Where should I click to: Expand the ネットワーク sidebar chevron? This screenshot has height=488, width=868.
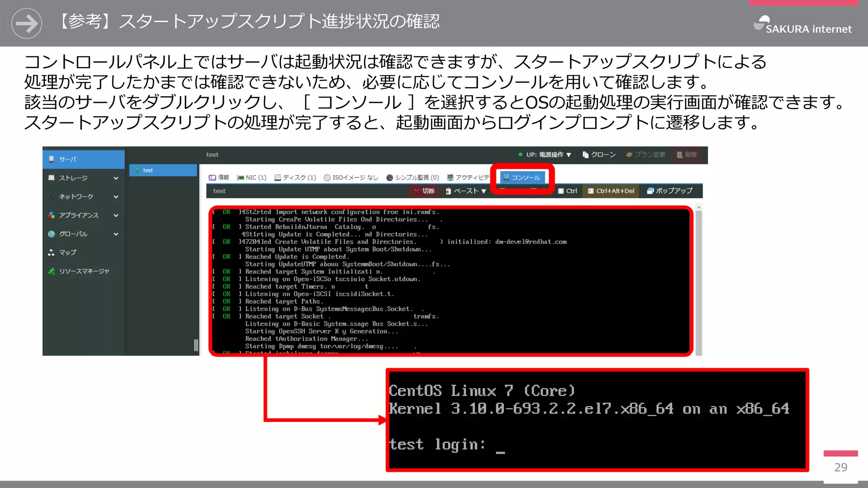(116, 197)
